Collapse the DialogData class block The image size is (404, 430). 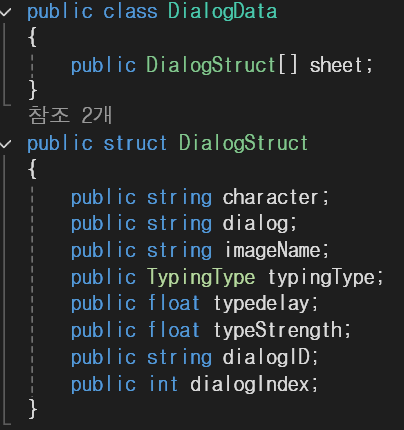click(x=6, y=12)
